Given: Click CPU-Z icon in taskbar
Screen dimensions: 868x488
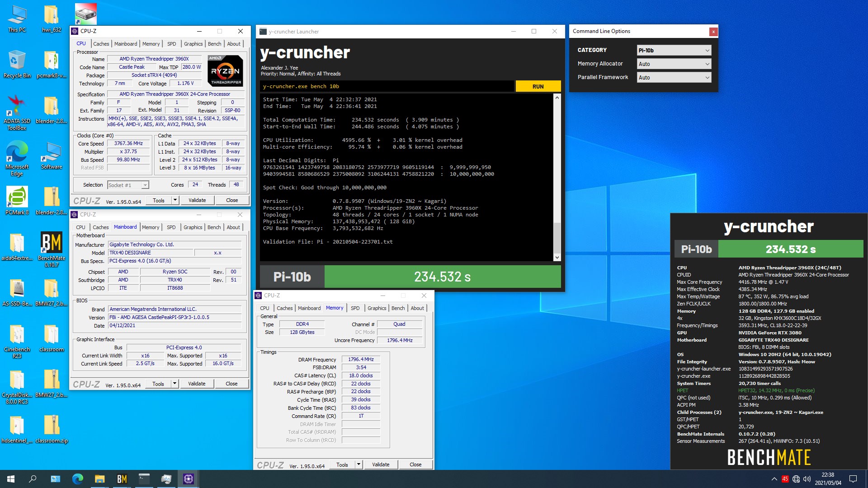Looking at the screenshot, I should [188, 479].
